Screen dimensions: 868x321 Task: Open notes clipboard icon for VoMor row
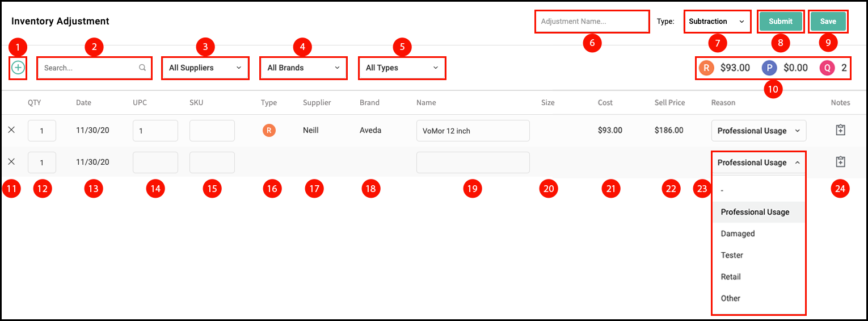pyautogui.click(x=841, y=130)
